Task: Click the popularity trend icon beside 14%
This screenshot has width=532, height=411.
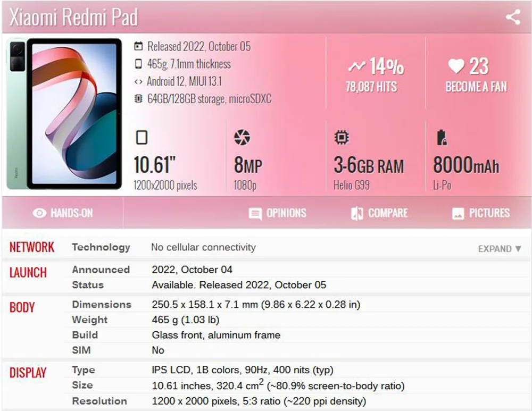Action: (357, 66)
